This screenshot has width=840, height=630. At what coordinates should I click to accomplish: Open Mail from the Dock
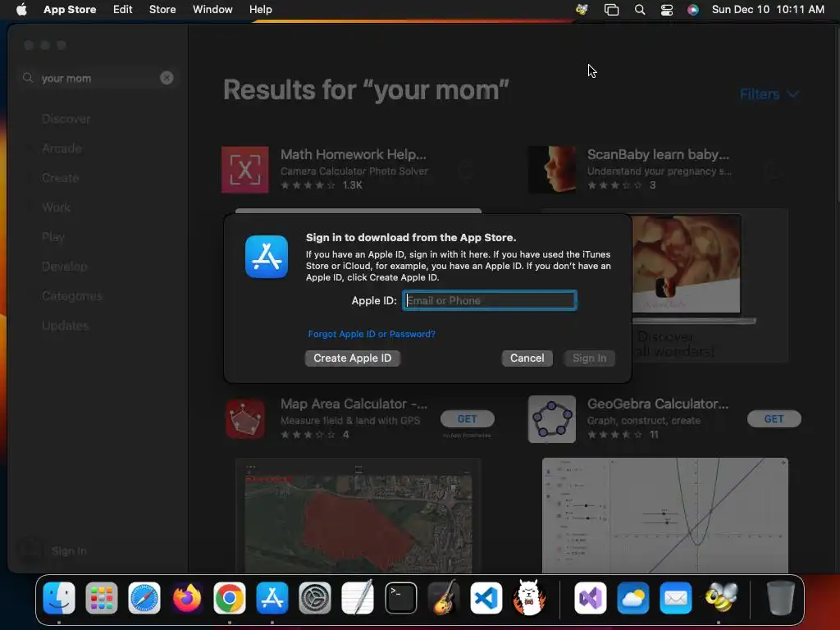pos(676,598)
